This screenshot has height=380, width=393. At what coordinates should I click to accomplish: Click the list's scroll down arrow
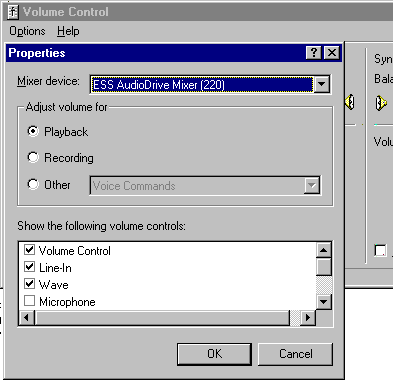324,302
